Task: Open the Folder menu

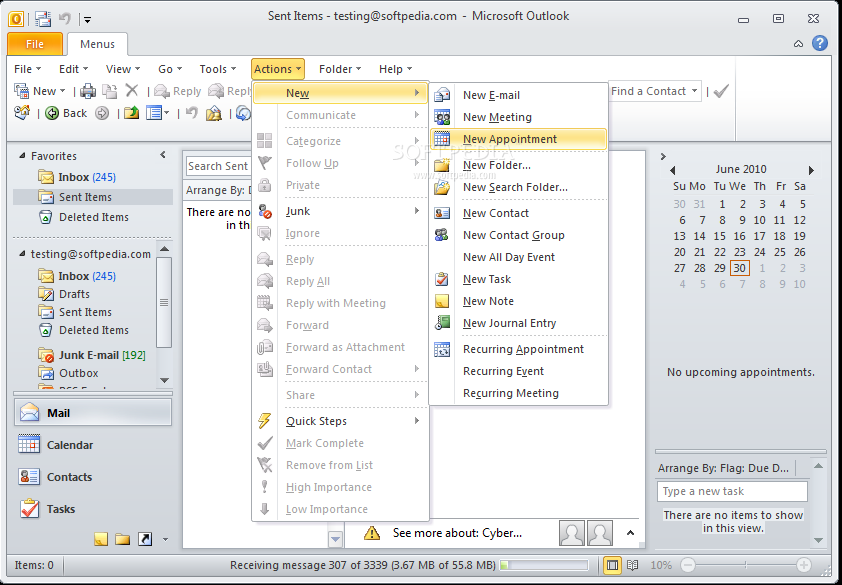Action: (340, 69)
